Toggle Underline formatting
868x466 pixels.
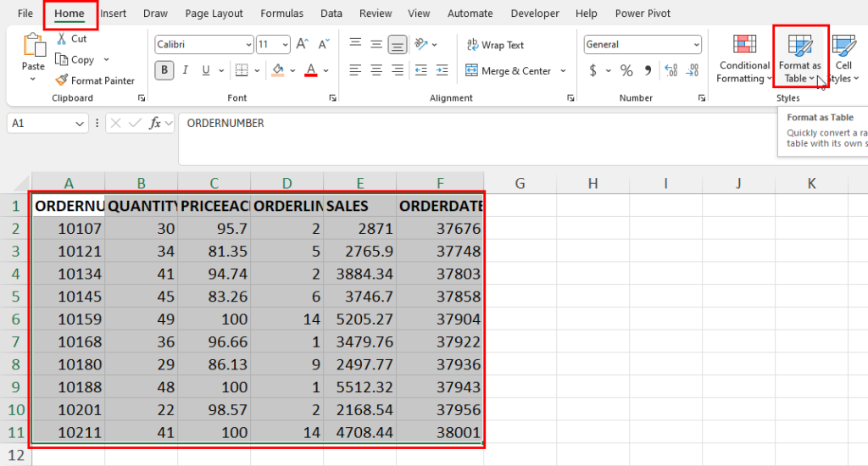(x=206, y=70)
